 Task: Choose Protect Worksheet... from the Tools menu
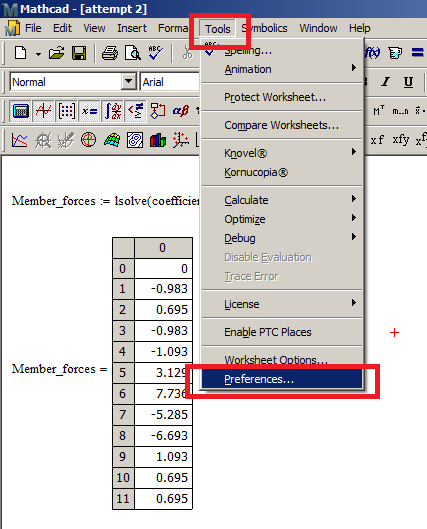click(282, 97)
